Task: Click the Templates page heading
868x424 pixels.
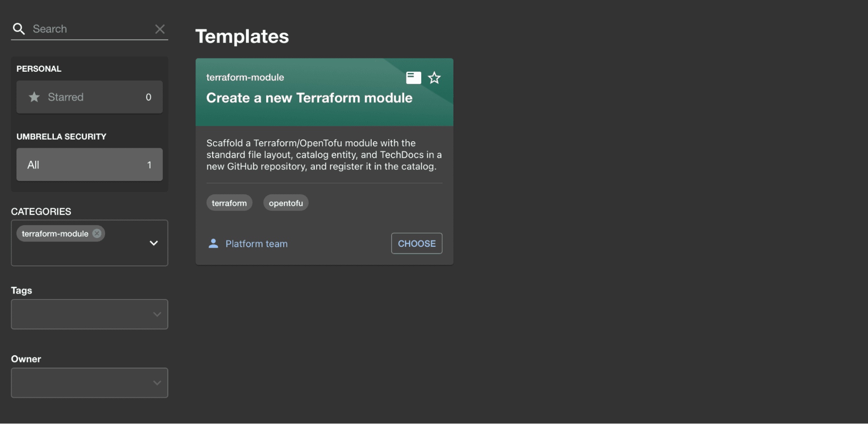Action: (x=242, y=36)
